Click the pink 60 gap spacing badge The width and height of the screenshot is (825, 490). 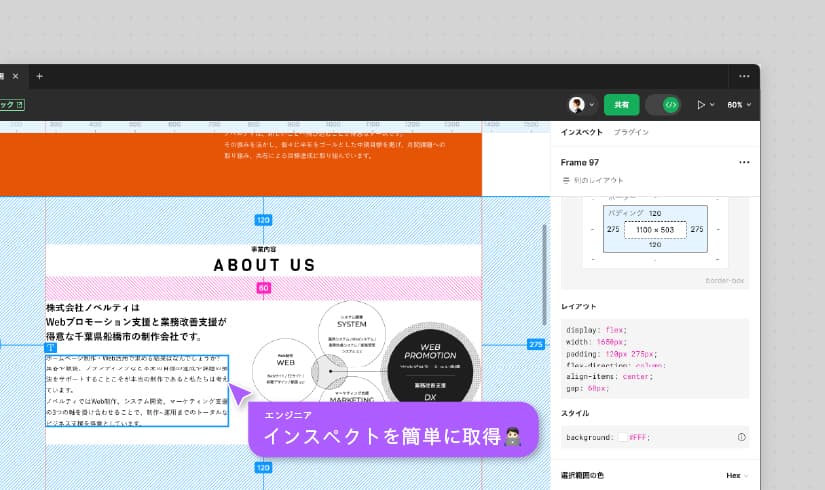263,288
